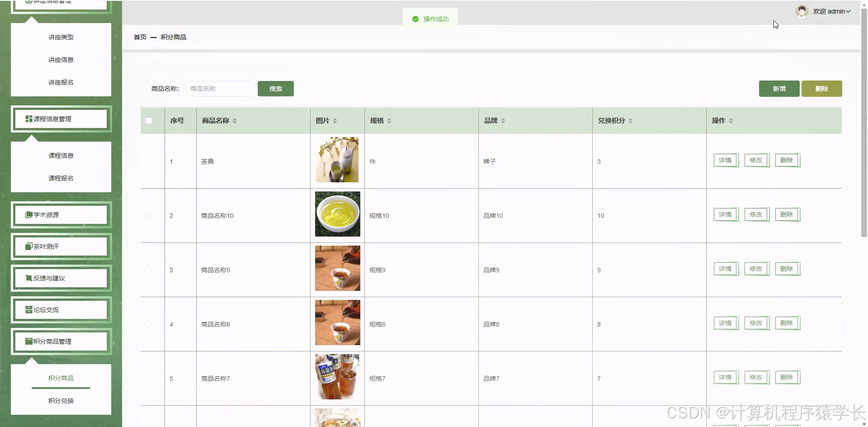
Task: Expand the 反馈与建议 menu group
Action: tap(61, 278)
